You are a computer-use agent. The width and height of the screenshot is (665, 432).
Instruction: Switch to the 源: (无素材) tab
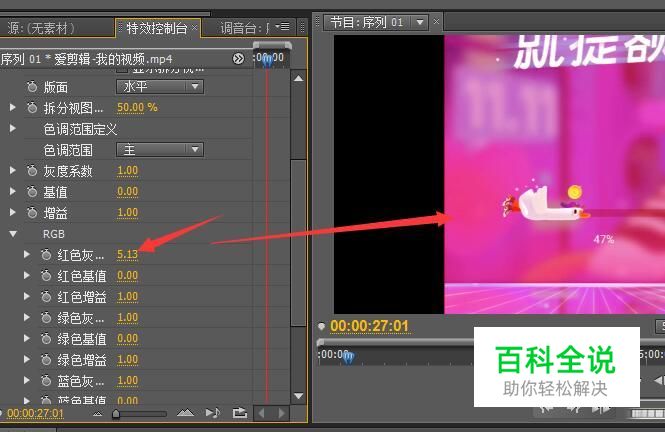[41, 28]
